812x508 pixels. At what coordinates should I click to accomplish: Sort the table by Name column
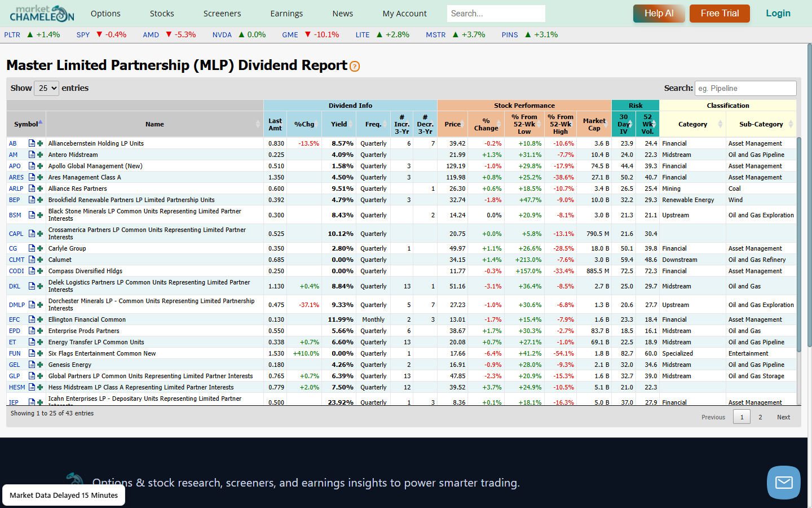[x=155, y=124]
